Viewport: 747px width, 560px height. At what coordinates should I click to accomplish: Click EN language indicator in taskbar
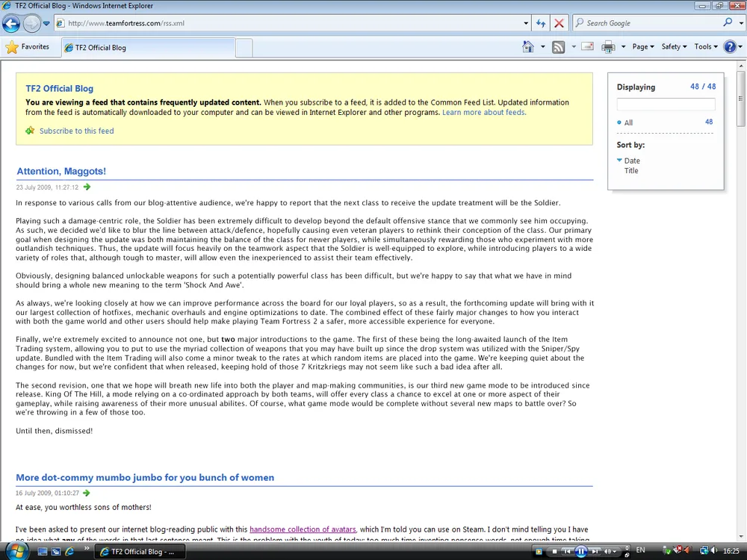point(641,550)
